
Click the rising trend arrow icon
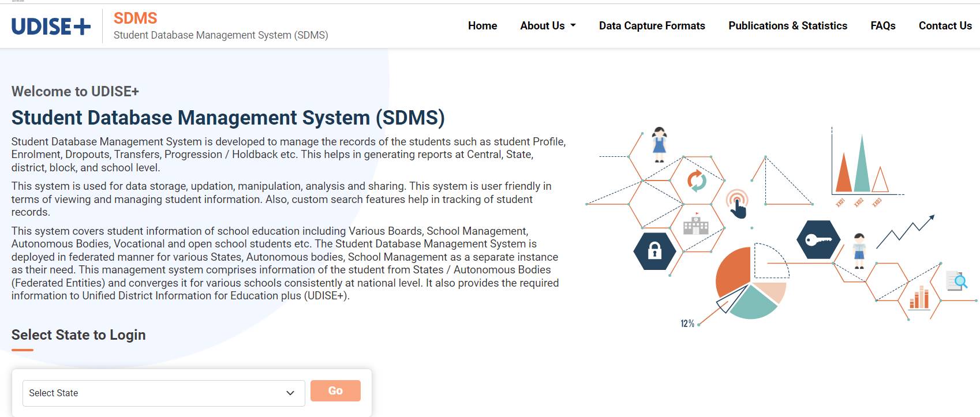pyautogui.click(x=905, y=231)
